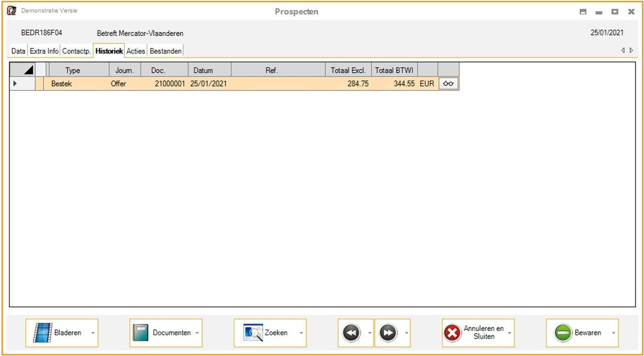The width and height of the screenshot is (644, 356).
Task: Switch to the Acties tab
Action: coord(136,51)
